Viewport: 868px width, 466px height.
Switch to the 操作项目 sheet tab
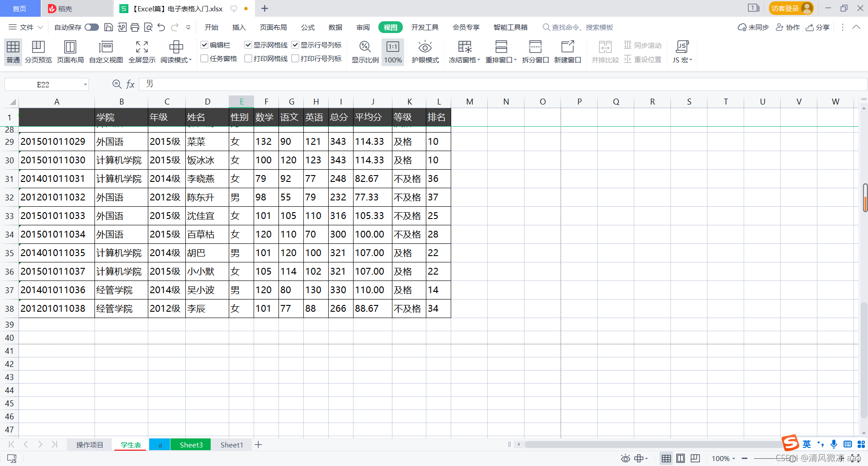[90, 445]
